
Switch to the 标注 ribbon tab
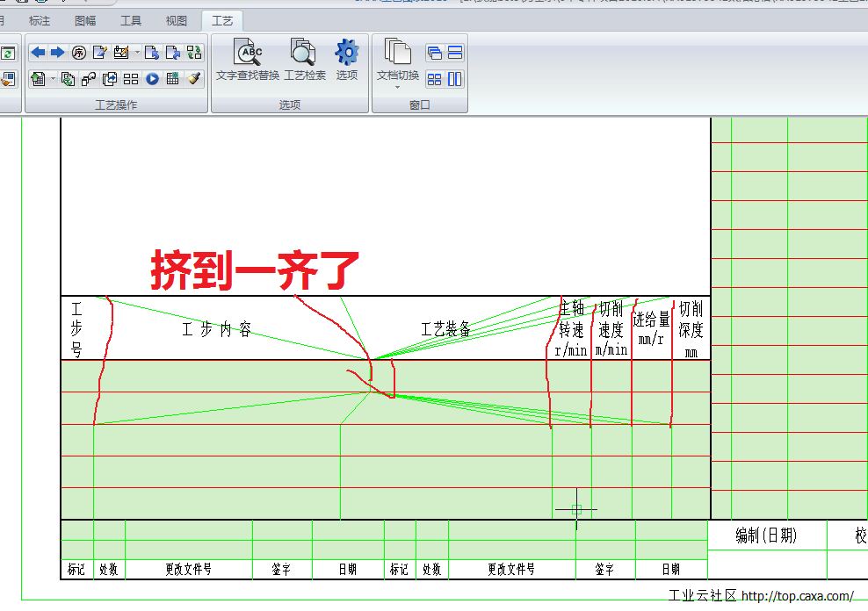click(40, 21)
